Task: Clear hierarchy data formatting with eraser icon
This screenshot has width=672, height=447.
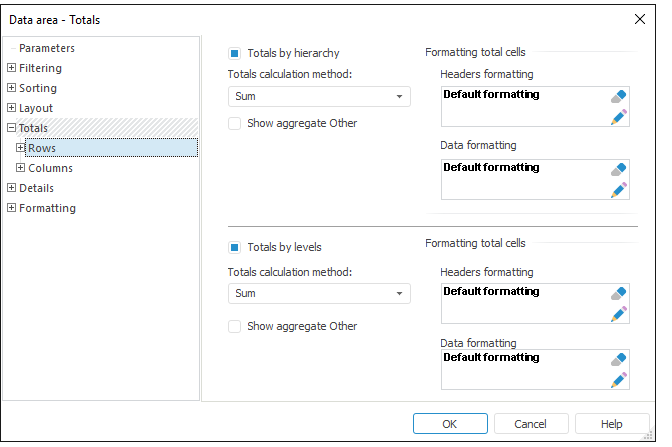Action: pos(619,169)
